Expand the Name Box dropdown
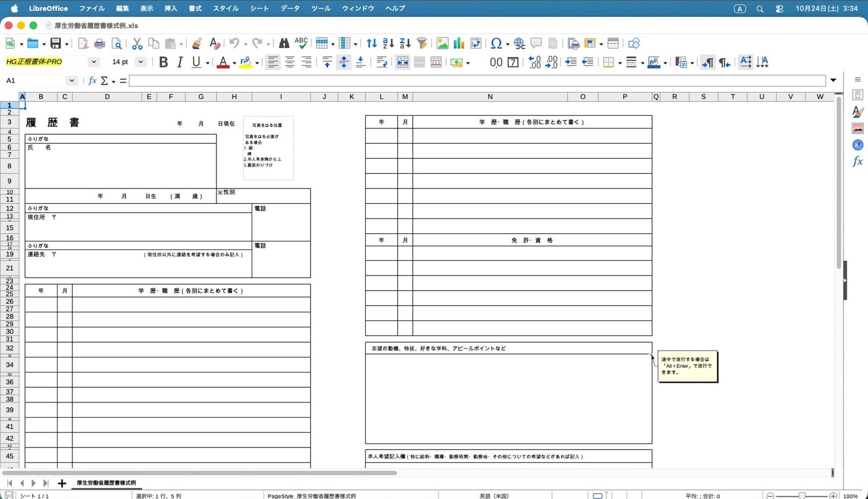 coord(72,80)
